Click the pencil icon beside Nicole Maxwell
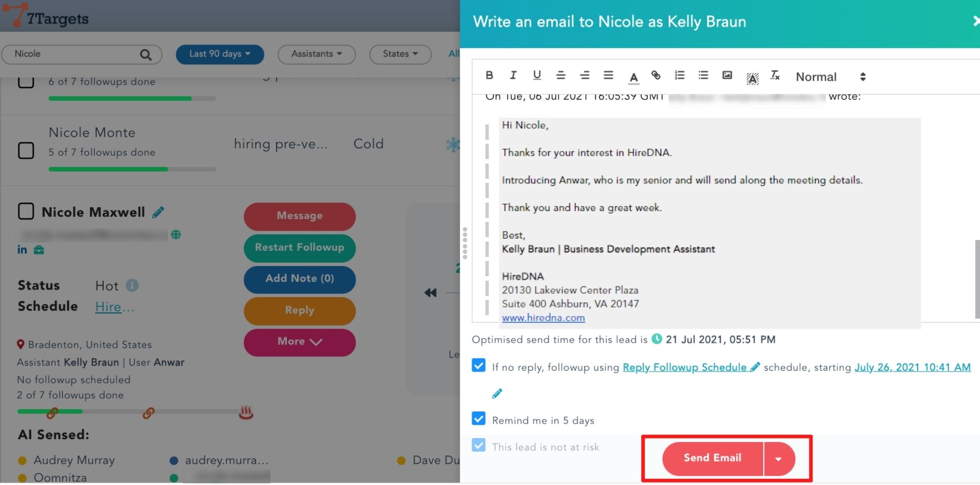Image resolution: width=980 pixels, height=485 pixels. [x=158, y=212]
